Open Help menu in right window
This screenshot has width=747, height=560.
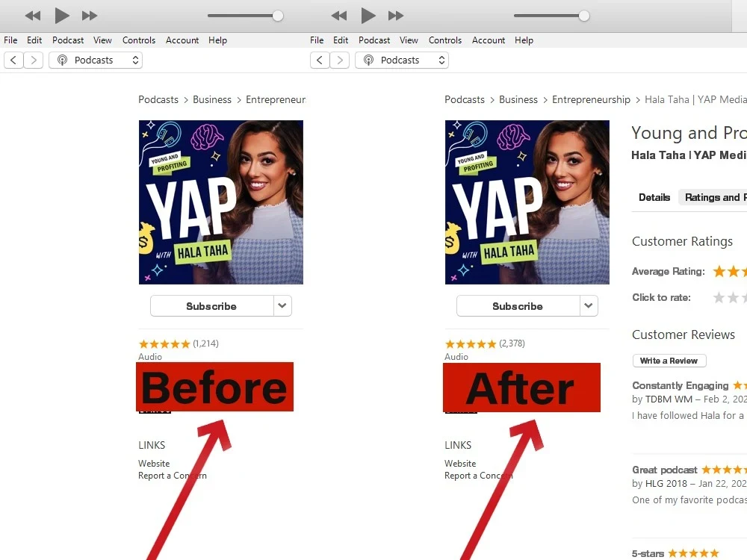tap(524, 40)
